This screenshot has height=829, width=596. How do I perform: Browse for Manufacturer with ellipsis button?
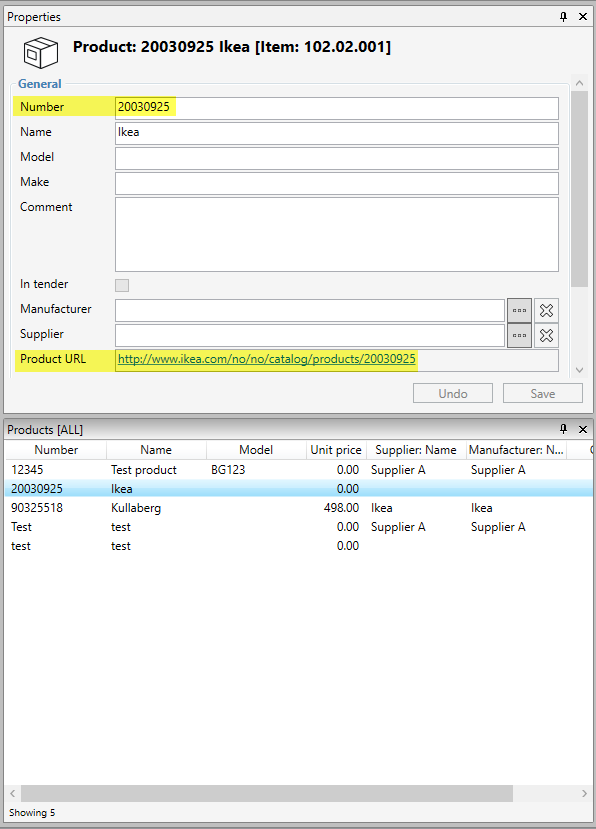coord(519,310)
